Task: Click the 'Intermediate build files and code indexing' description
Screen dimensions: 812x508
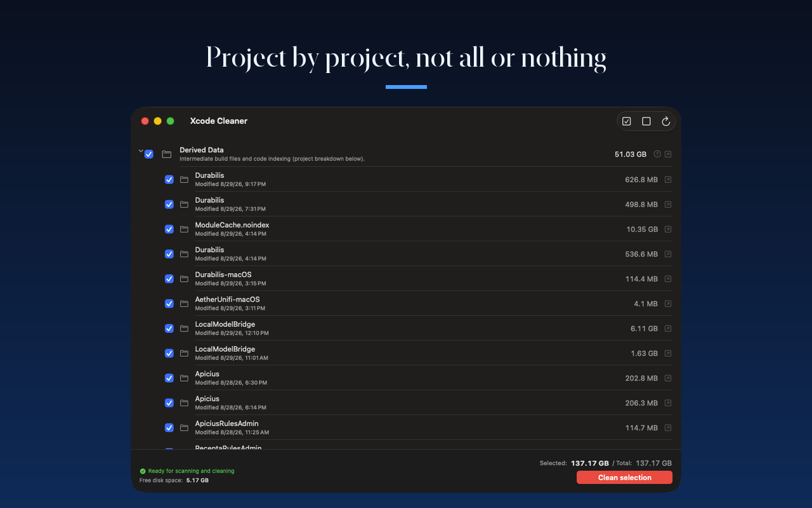Action: [272, 159]
